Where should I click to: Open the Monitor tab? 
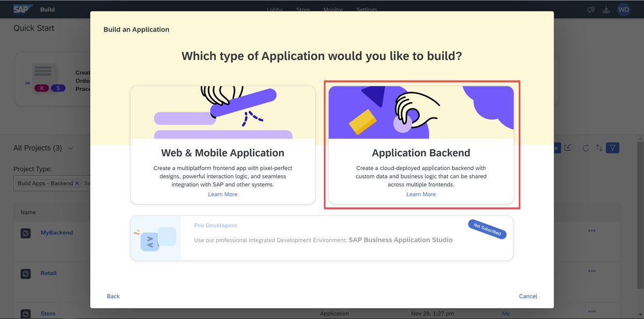tap(333, 10)
